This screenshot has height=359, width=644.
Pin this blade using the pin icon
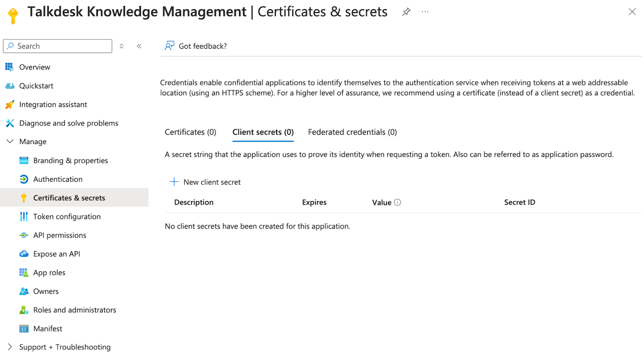[x=406, y=12]
